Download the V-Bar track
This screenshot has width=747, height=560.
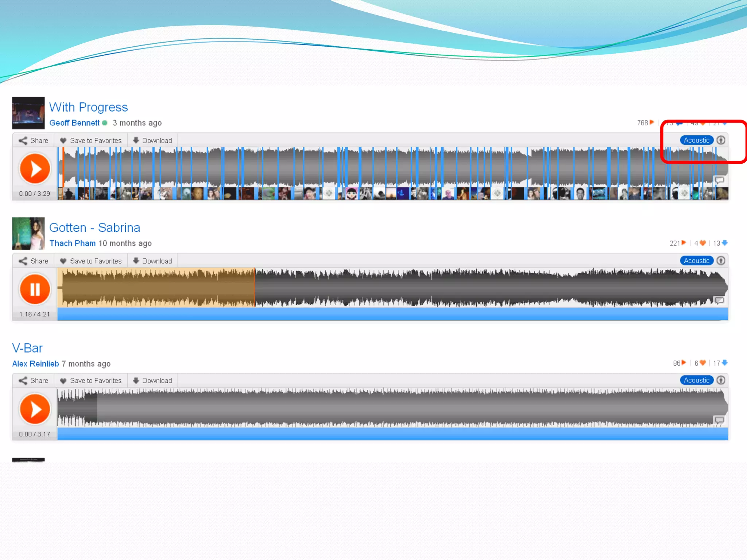152,381
